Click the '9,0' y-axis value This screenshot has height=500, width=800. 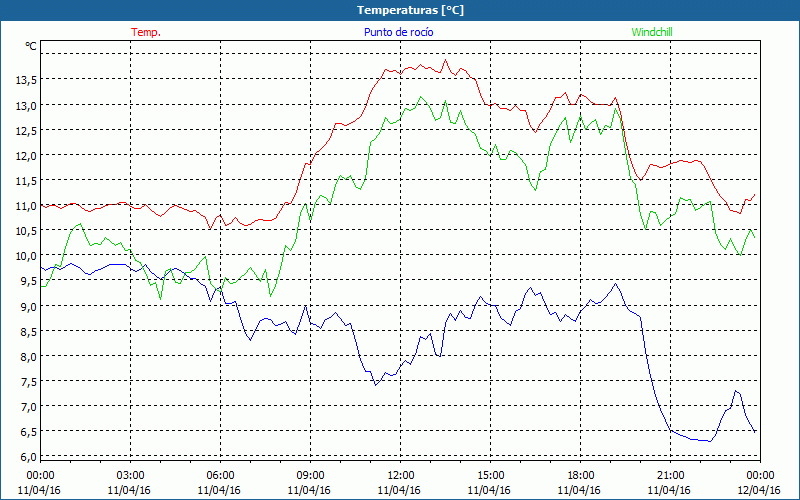(x=29, y=307)
